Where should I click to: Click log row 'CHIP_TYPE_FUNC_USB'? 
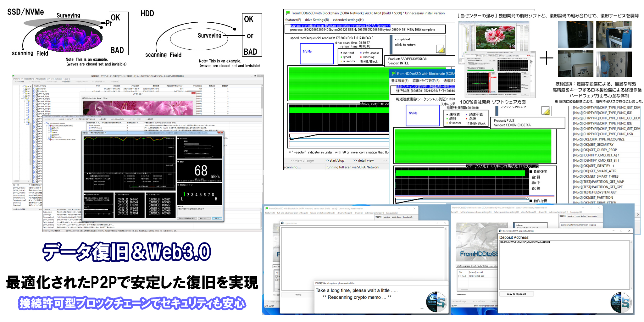point(602,134)
